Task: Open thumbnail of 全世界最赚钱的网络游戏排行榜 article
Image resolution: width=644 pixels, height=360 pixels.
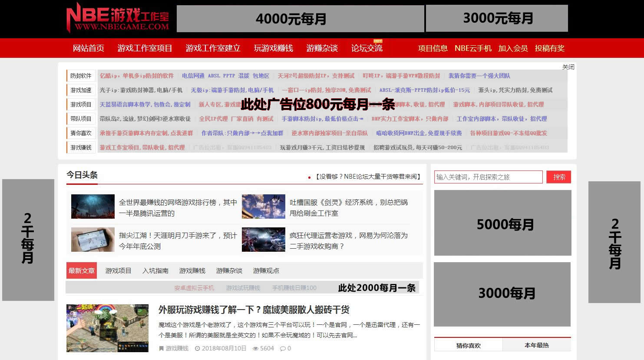Action: tap(93, 207)
